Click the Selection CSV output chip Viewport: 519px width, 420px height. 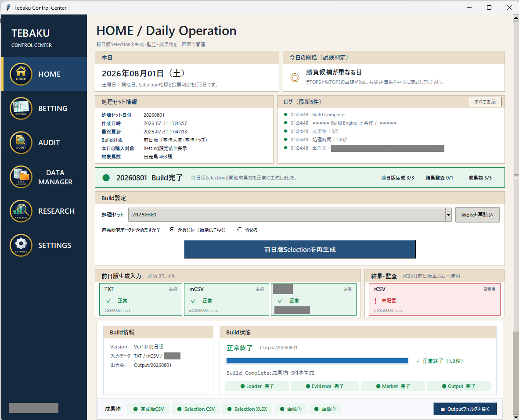196,409
